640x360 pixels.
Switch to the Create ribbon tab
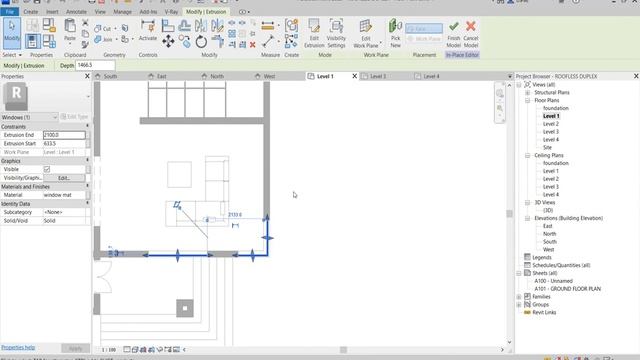tap(31, 12)
